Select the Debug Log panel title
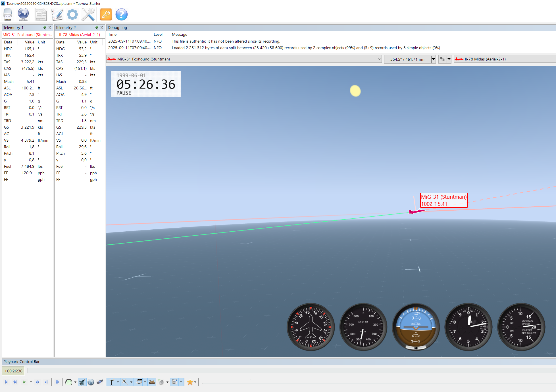Screen dimensions: 556x392 (117, 28)
